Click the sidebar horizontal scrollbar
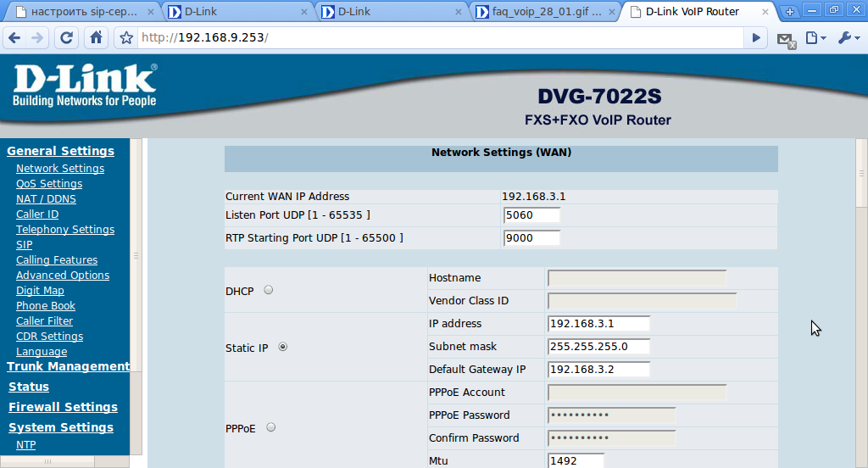This screenshot has width=868, height=468. pos(64,461)
